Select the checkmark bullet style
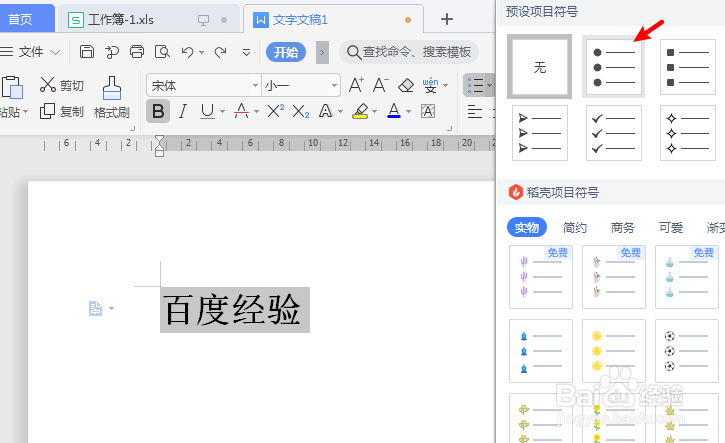Screen dimensions: 725x443 (614, 133)
